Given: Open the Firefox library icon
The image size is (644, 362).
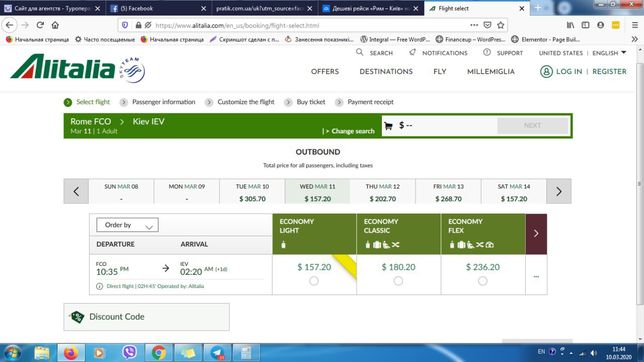Looking at the screenshot, I should pyautogui.click(x=571, y=25).
